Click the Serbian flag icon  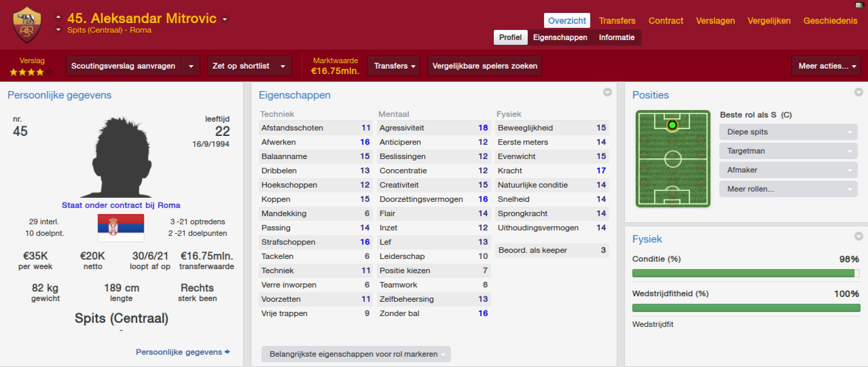click(x=121, y=227)
